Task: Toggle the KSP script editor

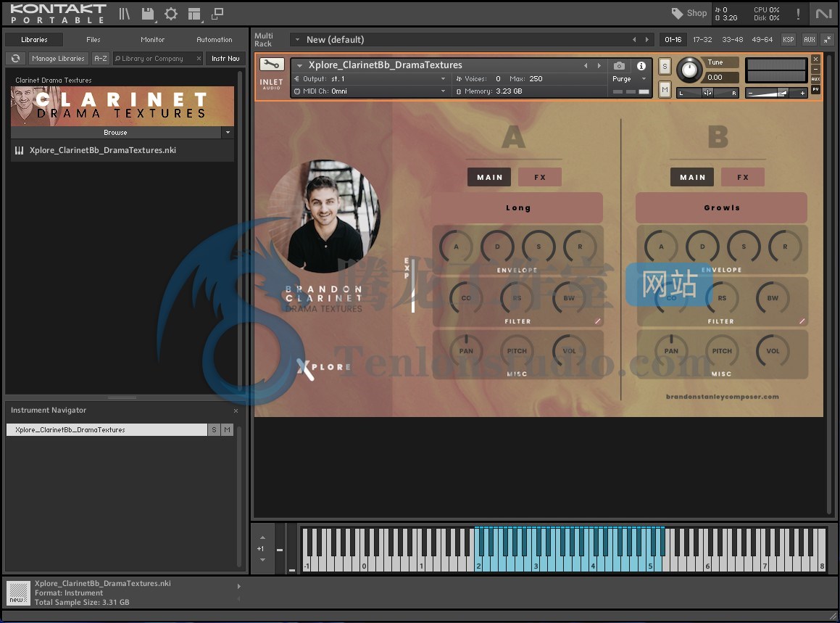Action: 788,40
